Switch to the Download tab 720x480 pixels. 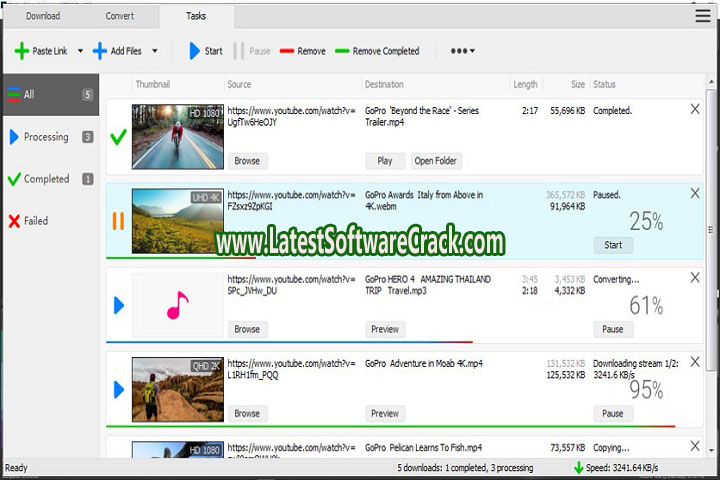pyautogui.click(x=42, y=16)
